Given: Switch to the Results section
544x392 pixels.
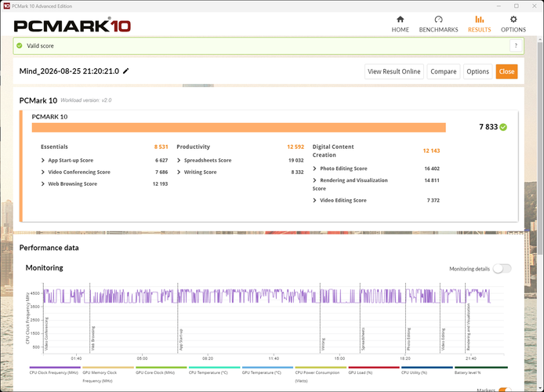Looking at the screenshot, I should click(479, 24).
